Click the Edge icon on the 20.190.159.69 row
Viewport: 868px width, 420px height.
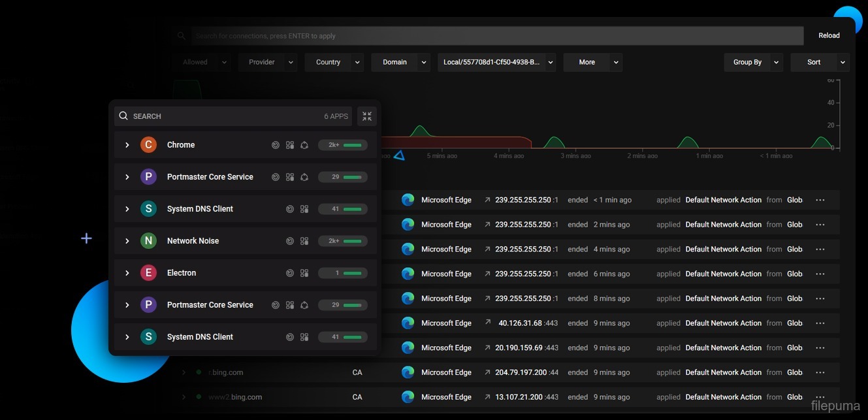tap(408, 347)
